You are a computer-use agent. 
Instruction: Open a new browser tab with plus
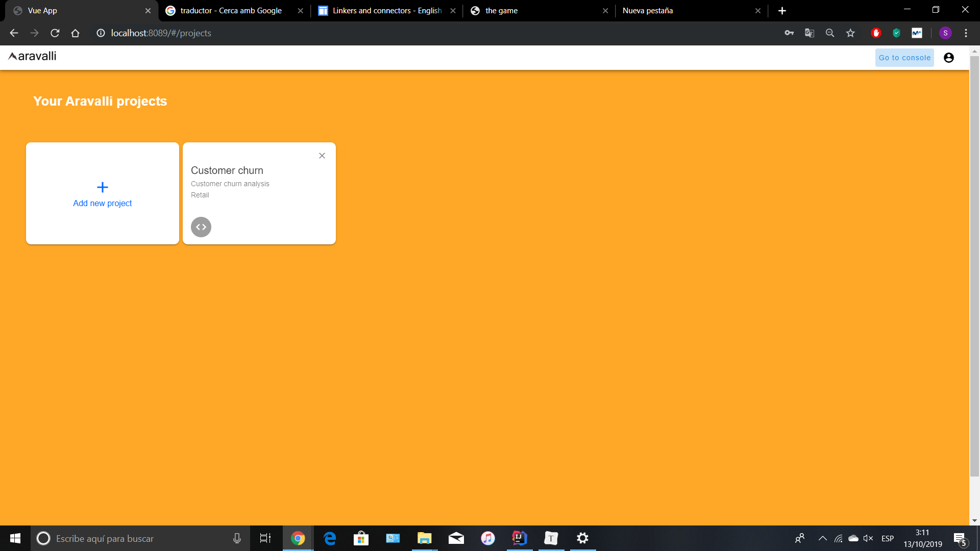point(782,11)
